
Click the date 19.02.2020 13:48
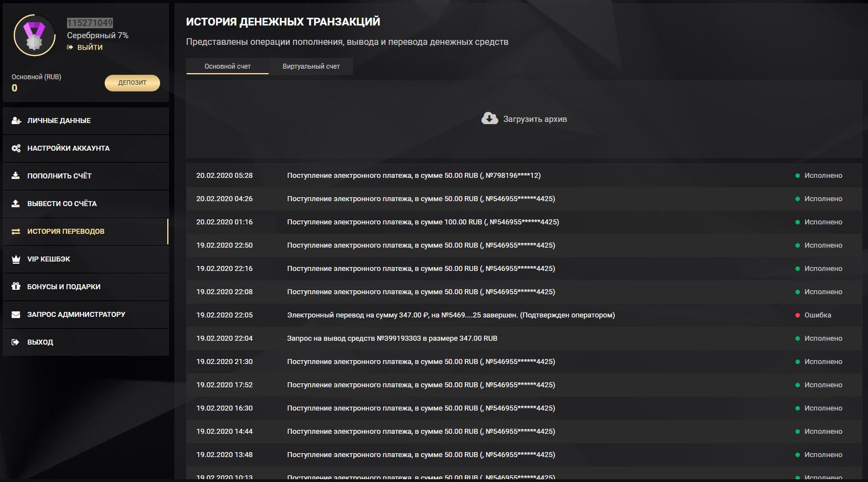[x=224, y=455]
